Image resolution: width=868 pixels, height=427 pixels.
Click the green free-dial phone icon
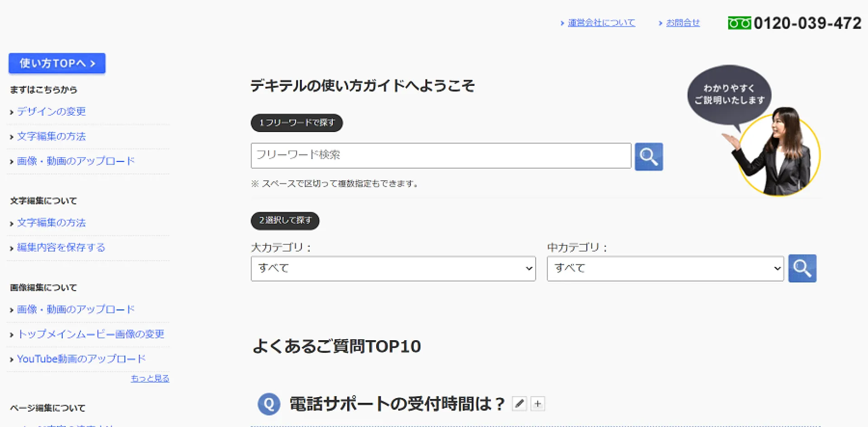[739, 23]
